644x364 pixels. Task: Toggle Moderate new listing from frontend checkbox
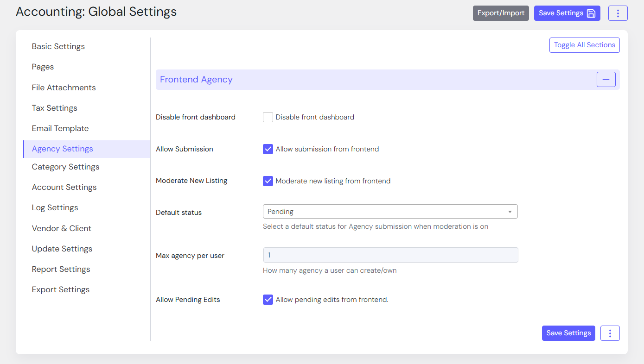[x=268, y=181]
